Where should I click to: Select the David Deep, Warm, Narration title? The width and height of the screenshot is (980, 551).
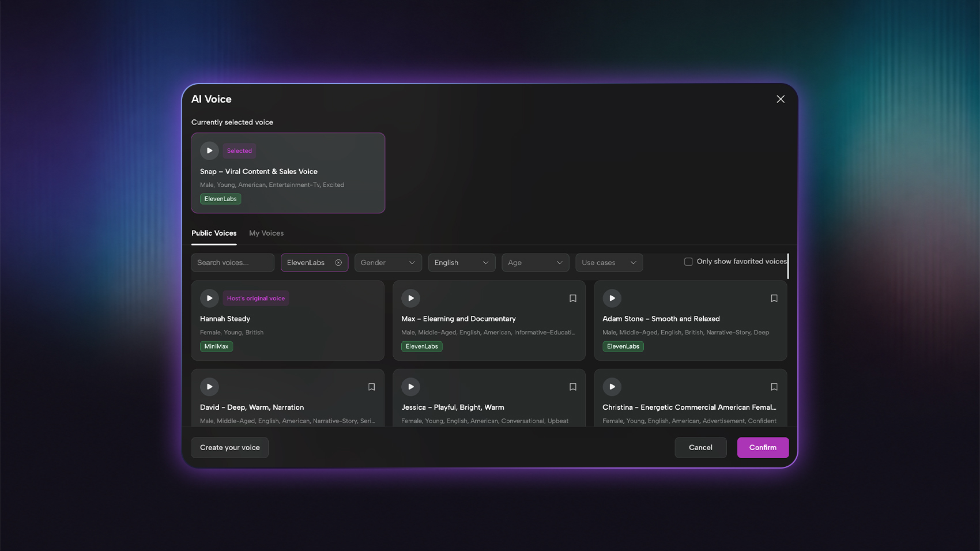252,407
